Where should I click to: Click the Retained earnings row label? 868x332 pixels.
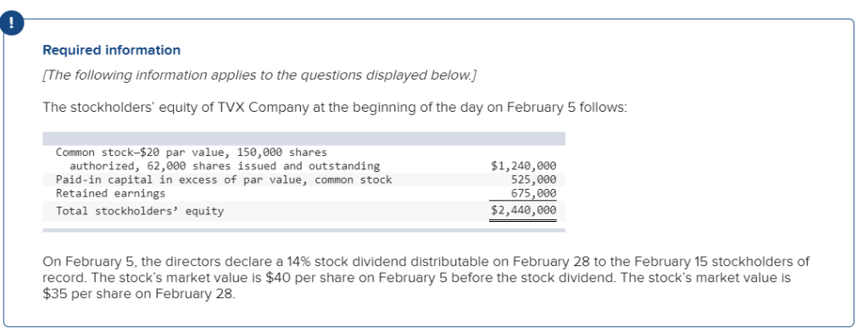click(x=111, y=194)
